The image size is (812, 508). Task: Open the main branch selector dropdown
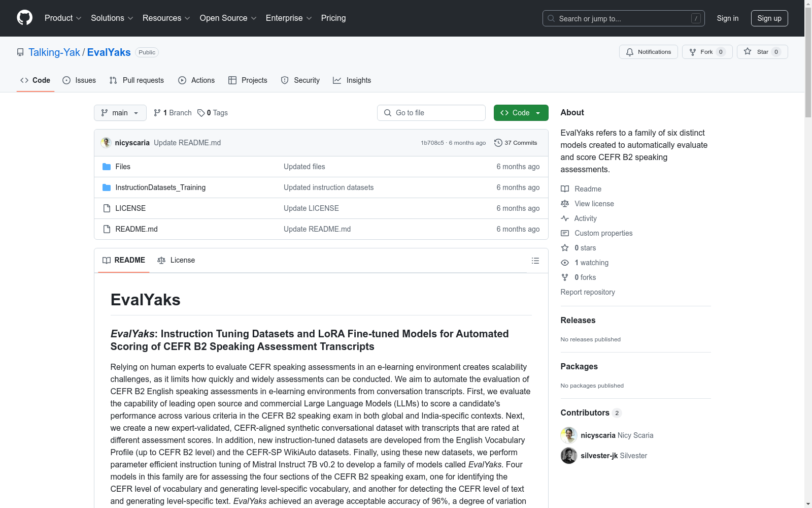point(120,113)
